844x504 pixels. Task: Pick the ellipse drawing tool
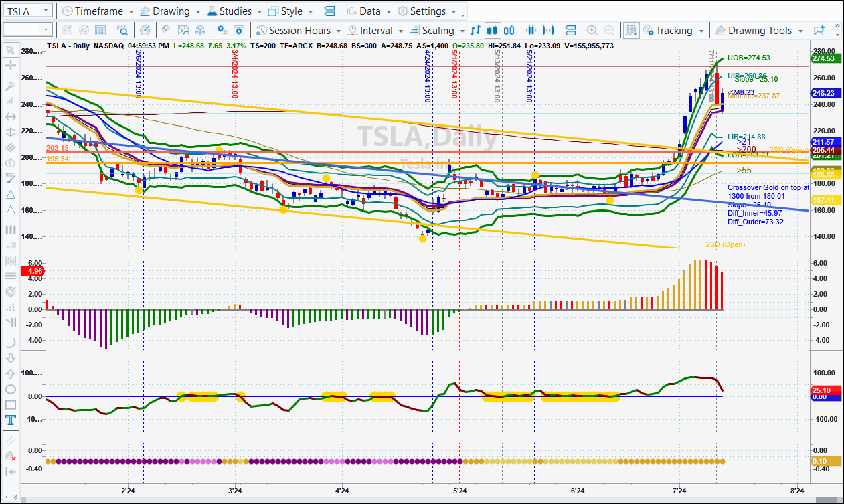pyautogui.click(x=11, y=389)
